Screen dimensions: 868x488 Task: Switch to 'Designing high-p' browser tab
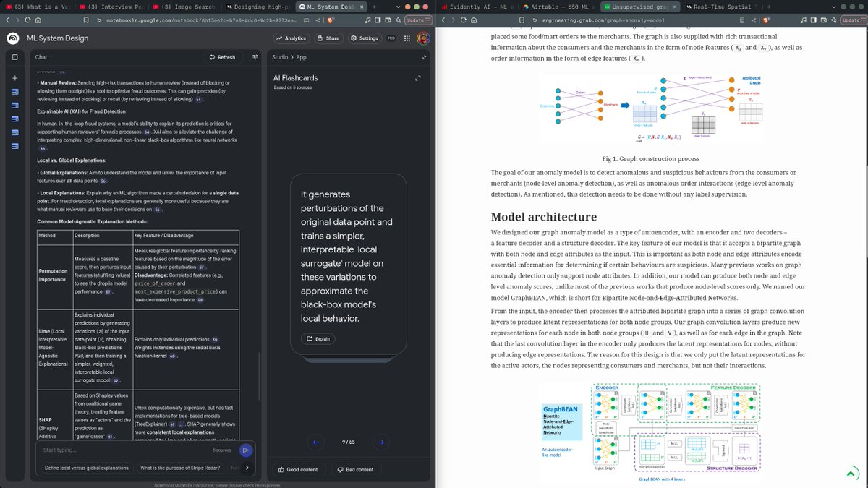pos(257,7)
